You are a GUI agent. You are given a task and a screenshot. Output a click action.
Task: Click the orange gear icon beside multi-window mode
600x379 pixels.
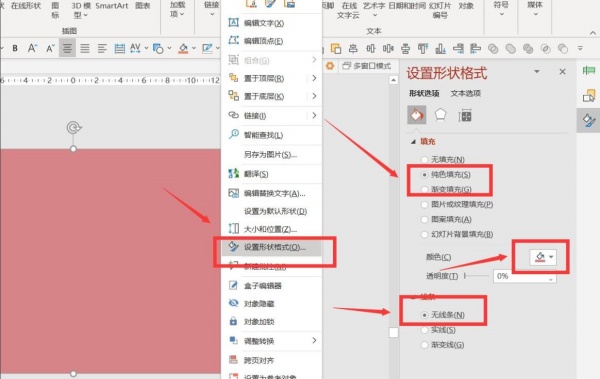click(x=330, y=66)
